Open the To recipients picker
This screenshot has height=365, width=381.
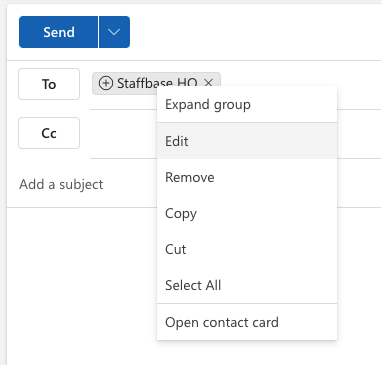[49, 84]
